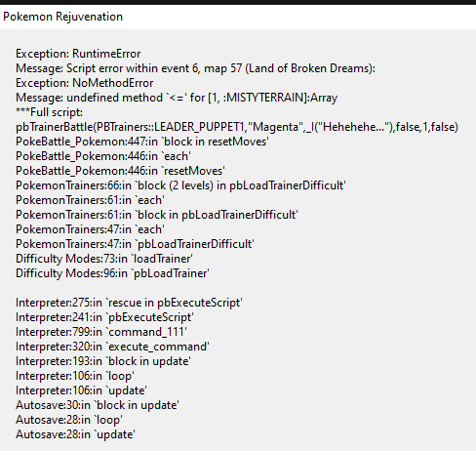Click the pbTrainerBattle script line
476x451 pixels.
pos(237,127)
